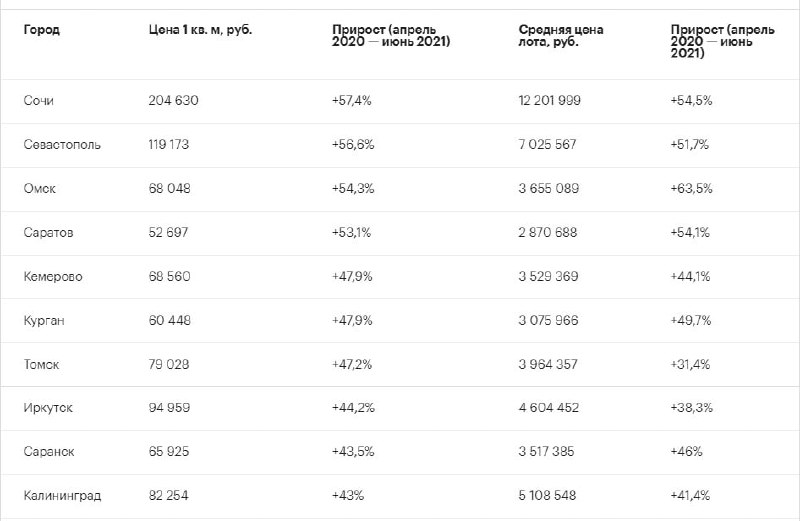This screenshot has width=800, height=521.
Task: Click the Омск city name
Action: (39, 189)
